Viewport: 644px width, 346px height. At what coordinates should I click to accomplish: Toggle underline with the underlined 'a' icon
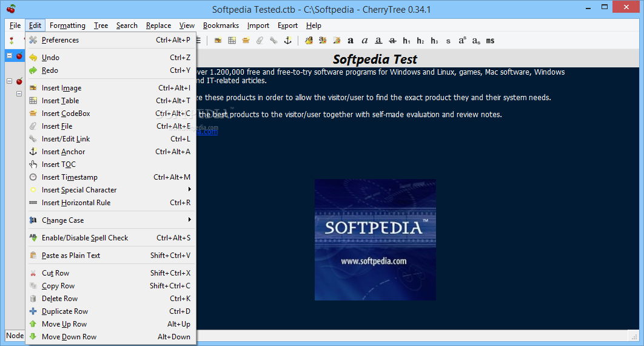[378, 40]
